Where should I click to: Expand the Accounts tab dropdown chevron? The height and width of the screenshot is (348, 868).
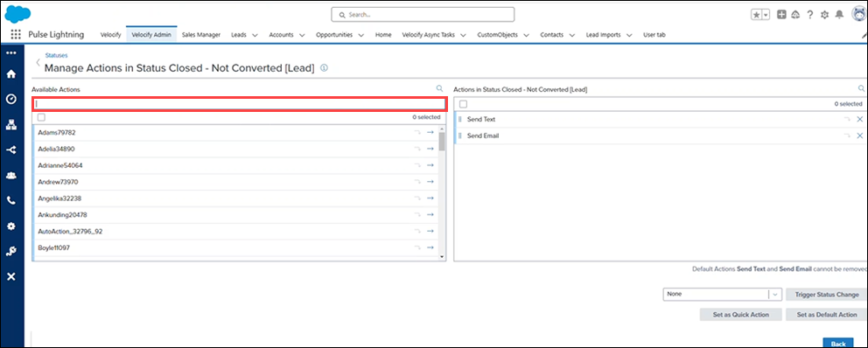click(302, 35)
